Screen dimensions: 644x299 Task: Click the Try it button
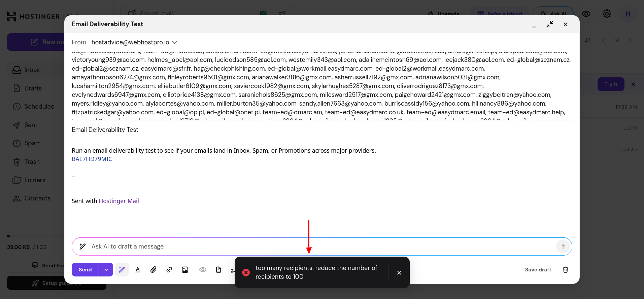(x=611, y=84)
